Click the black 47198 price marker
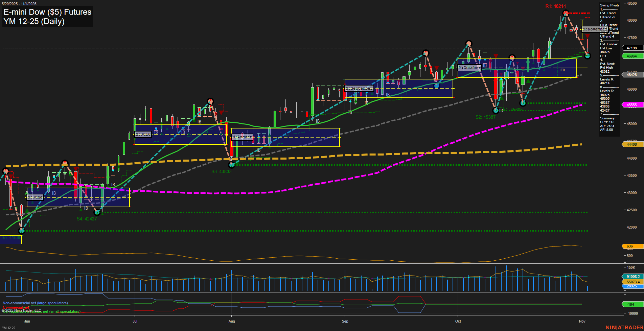 [631, 48]
